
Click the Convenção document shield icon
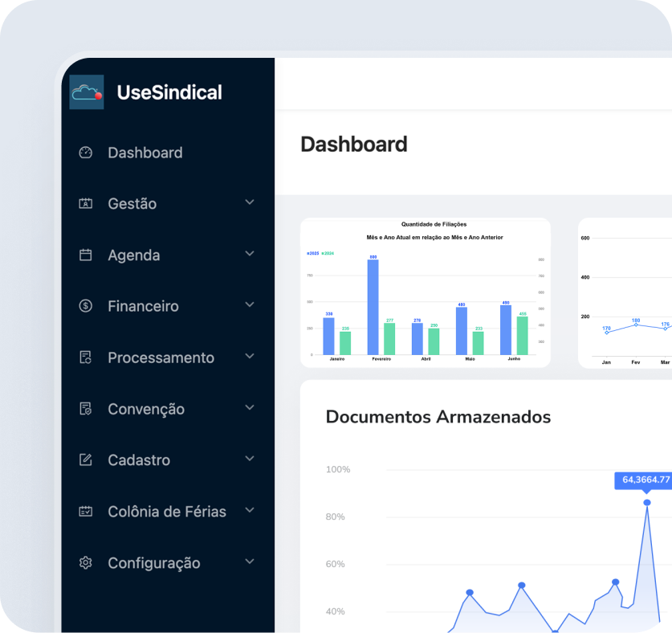(86, 409)
